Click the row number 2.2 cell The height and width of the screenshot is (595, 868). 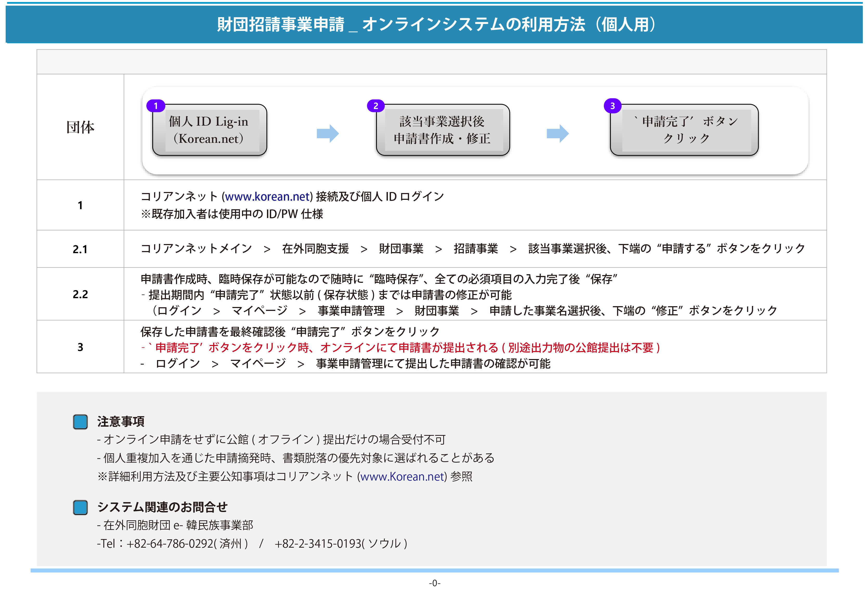pyautogui.click(x=80, y=294)
